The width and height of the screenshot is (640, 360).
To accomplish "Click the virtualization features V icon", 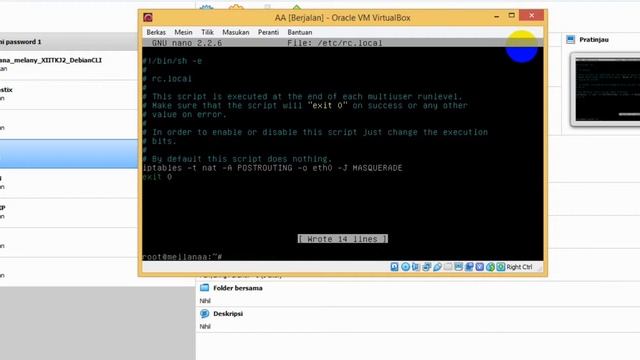I will (480, 267).
